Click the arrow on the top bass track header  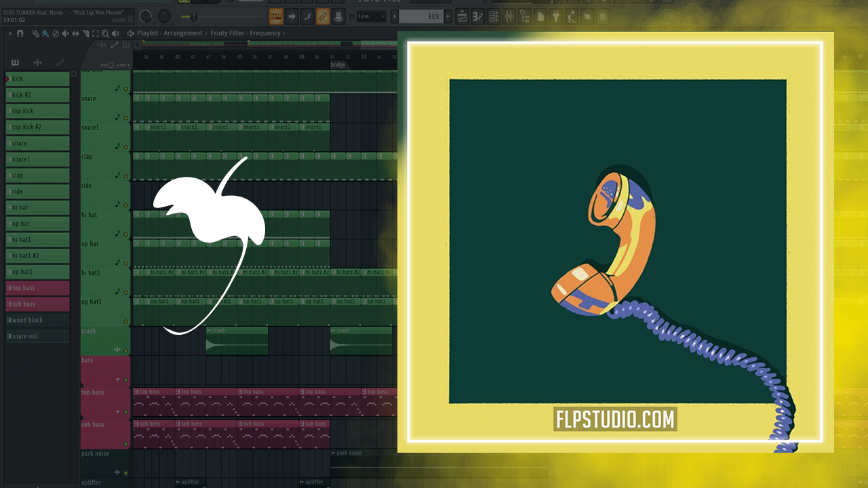pos(118,411)
